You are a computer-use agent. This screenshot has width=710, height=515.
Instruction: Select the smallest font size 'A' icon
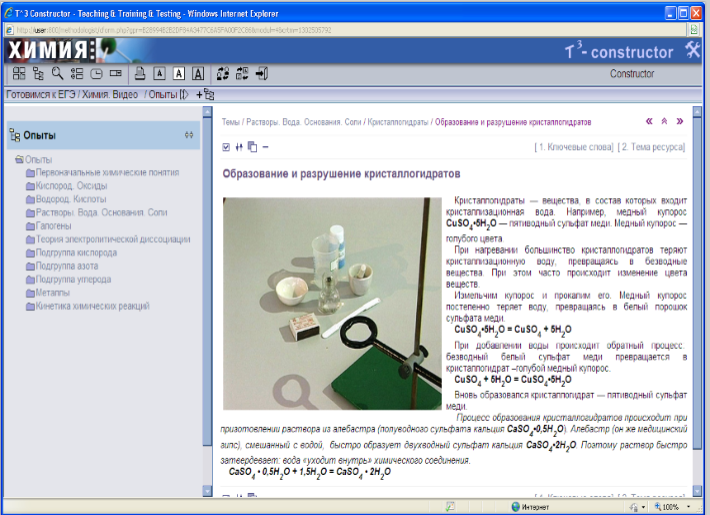pos(159,73)
